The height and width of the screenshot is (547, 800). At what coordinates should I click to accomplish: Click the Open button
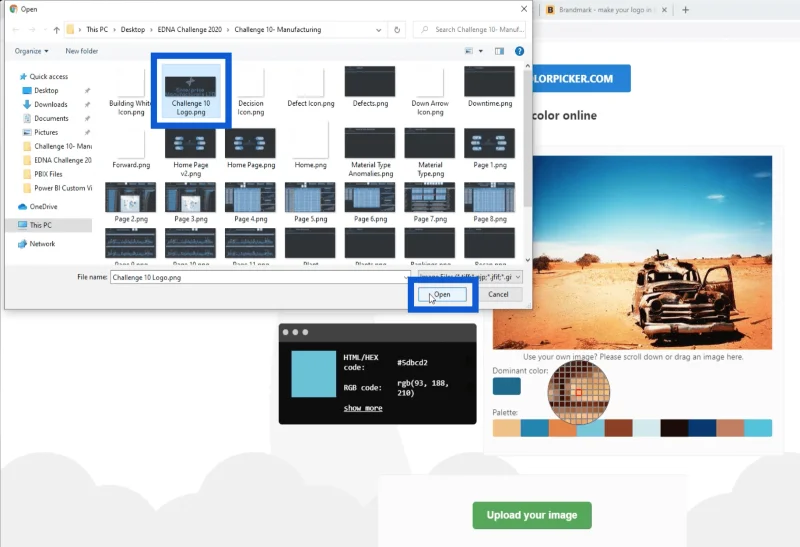442,294
